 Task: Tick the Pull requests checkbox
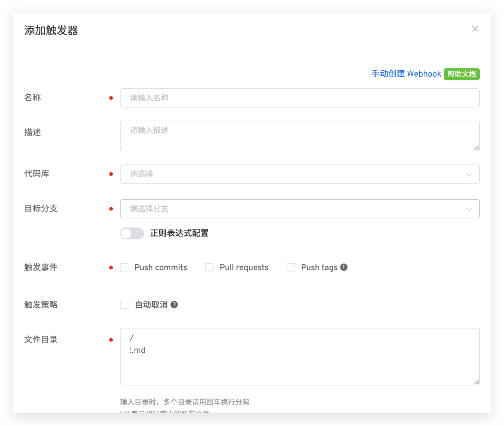pyautogui.click(x=209, y=267)
